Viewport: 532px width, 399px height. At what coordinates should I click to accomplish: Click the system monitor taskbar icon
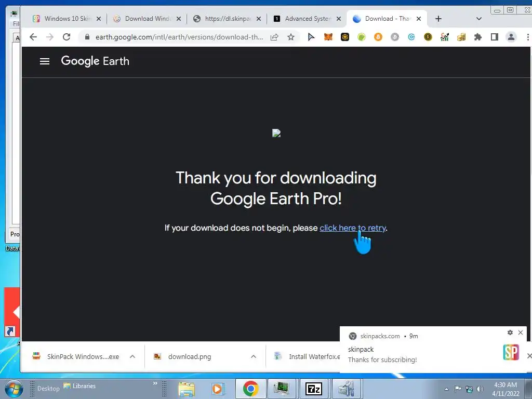point(282,389)
